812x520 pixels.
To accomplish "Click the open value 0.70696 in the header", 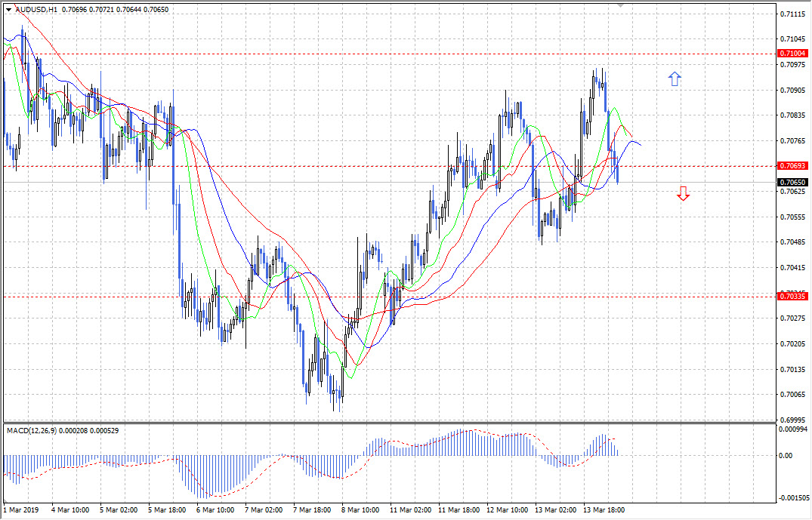I will click(x=74, y=9).
